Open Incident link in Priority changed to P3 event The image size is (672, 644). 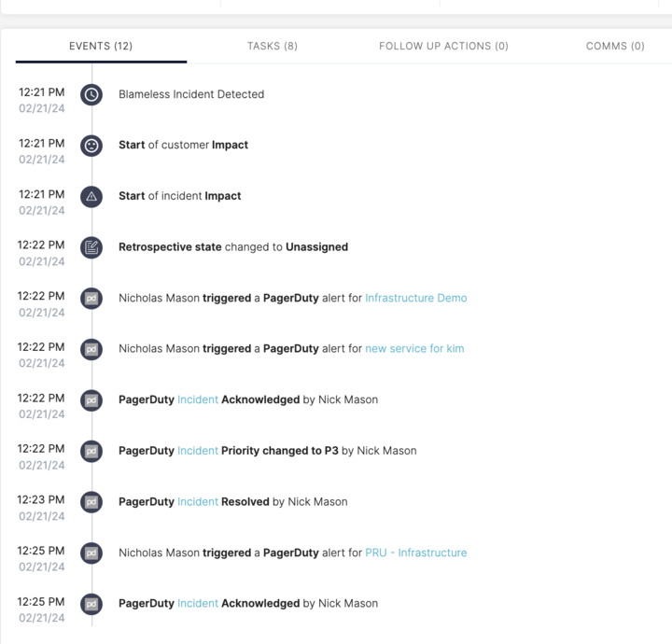198,450
